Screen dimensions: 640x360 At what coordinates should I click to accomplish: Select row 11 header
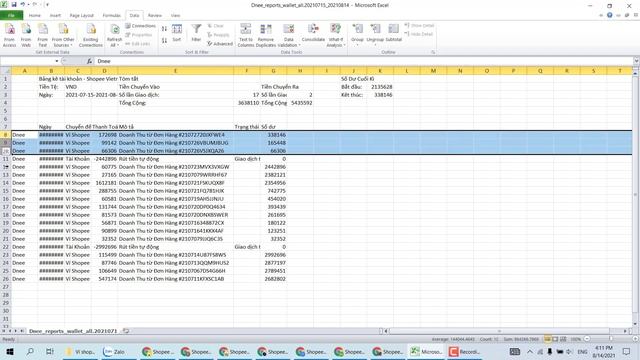pos(6,159)
